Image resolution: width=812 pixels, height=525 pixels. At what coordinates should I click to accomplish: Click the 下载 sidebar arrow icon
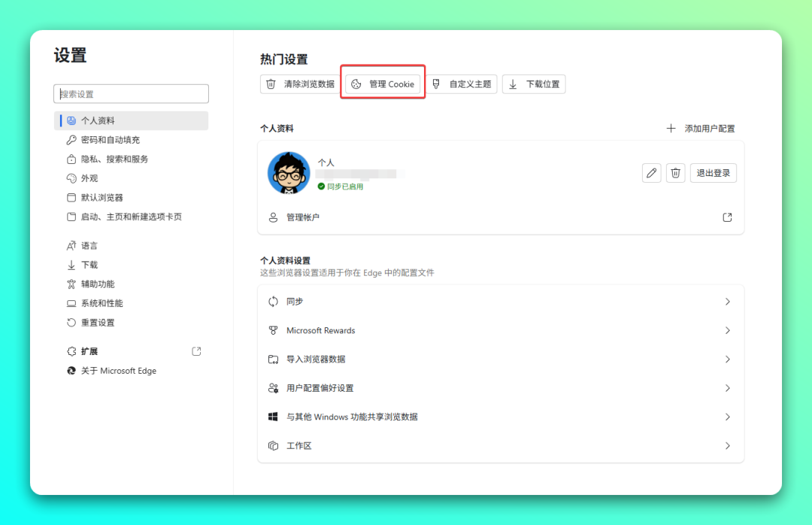tap(71, 265)
